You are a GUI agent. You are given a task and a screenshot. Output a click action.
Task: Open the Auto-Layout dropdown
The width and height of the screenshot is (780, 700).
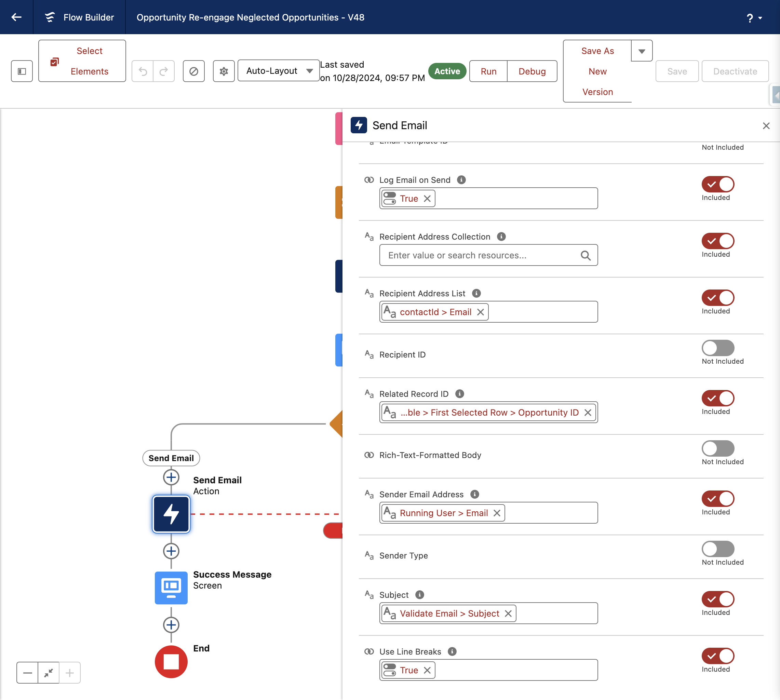point(279,71)
